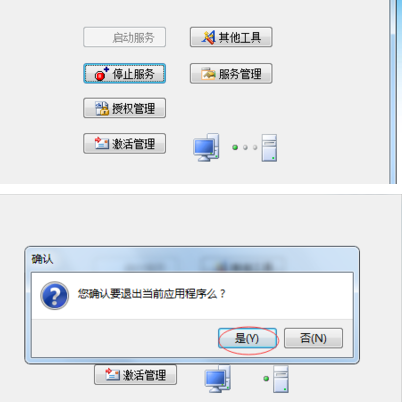Click the envelope icon on lower 激活管理
Screen dimensions: 402x402
pos(113,374)
